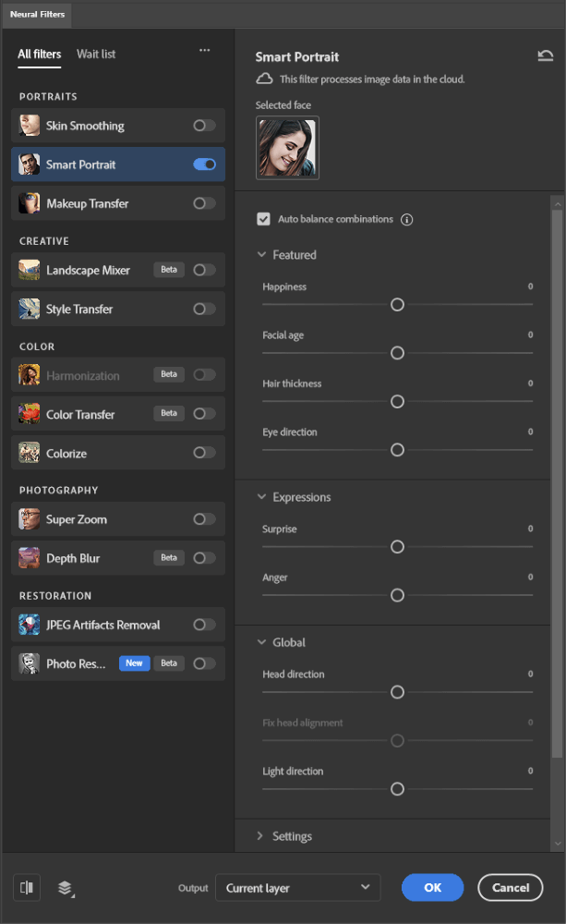Uncheck Auto balance combinations checkbox
Image resolution: width=566 pixels, height=924 pixels.
pos(264,220)
